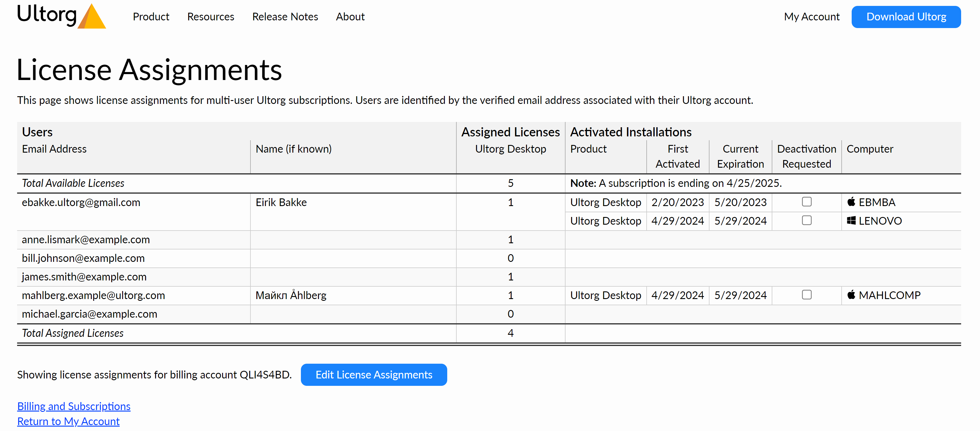
Task: Open the Product menu
Action: click(151, 17)
